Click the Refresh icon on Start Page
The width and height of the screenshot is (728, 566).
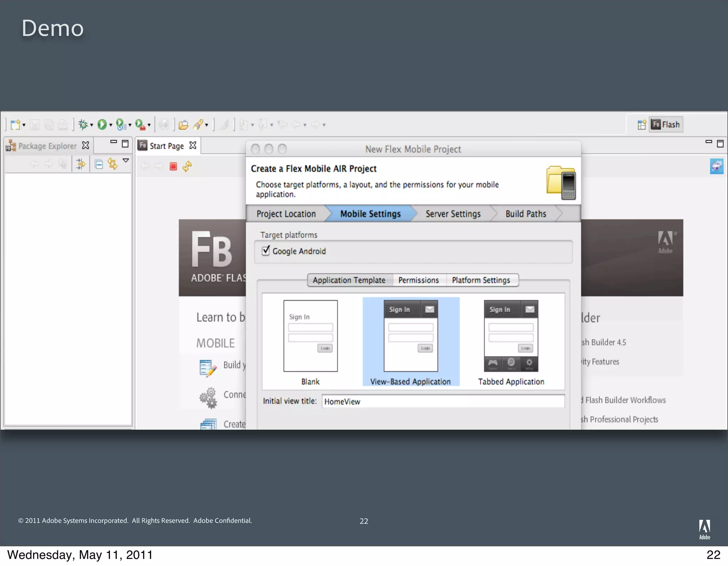coord(187,166)
